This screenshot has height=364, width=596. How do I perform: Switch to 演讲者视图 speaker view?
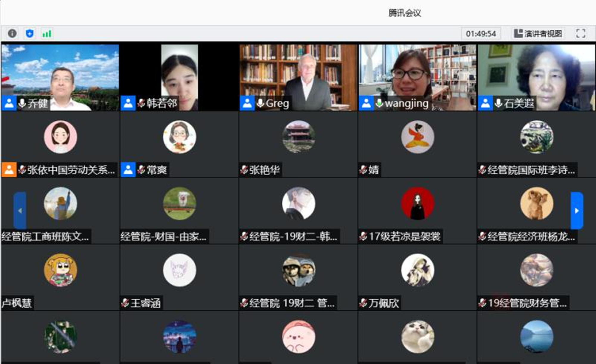pos(538,33)
